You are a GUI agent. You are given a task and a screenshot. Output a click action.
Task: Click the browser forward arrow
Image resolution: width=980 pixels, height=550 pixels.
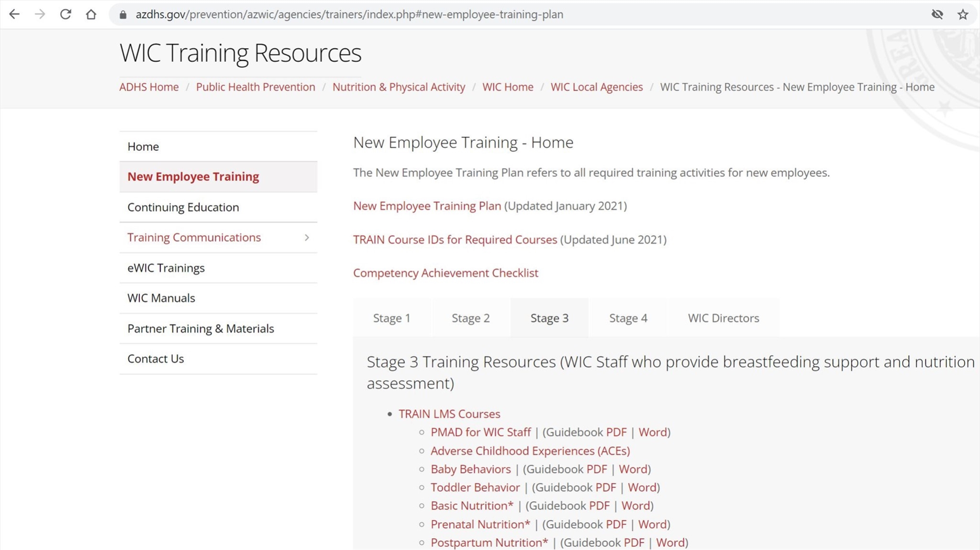(x=40, y=14)
